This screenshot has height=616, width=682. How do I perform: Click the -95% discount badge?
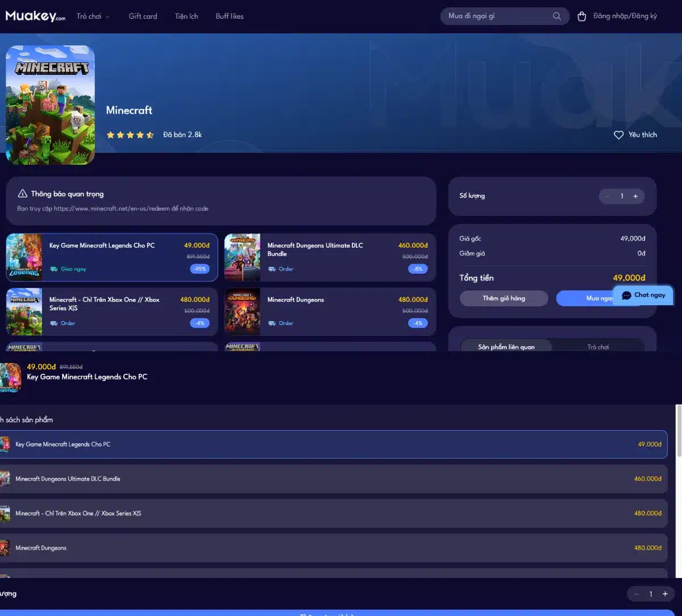pos(199,269)
